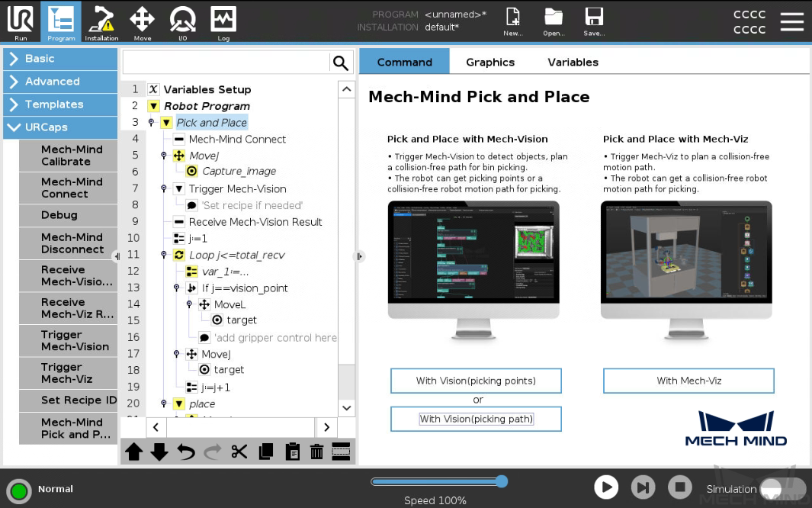Insert Mech-Mind Calibrate URCap node
This screenshot has height=508, width=812.
pos(69,156)
